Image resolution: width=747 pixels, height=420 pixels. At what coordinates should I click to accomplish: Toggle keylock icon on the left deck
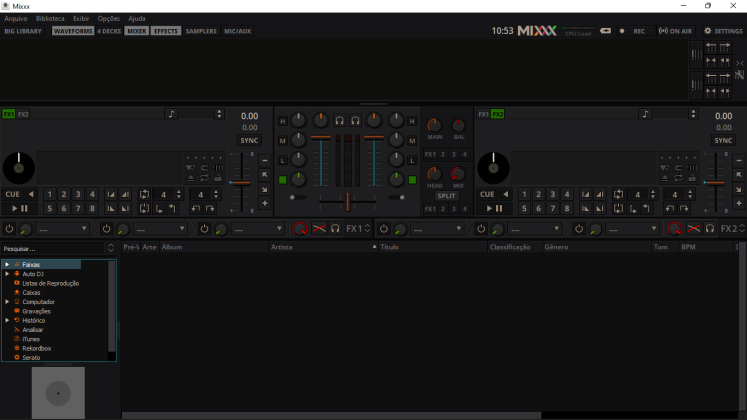pyautogui.click(x=218, y=178)
